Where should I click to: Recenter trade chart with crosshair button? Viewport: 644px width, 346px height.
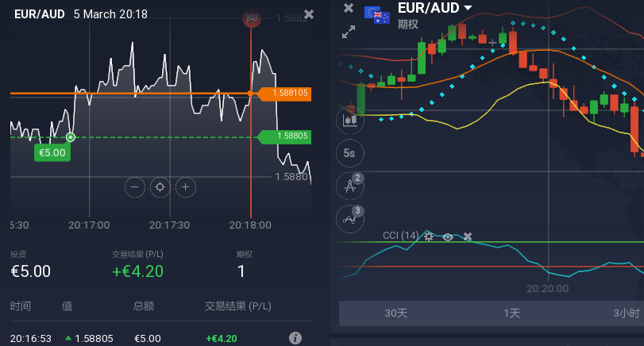(160, 187)
